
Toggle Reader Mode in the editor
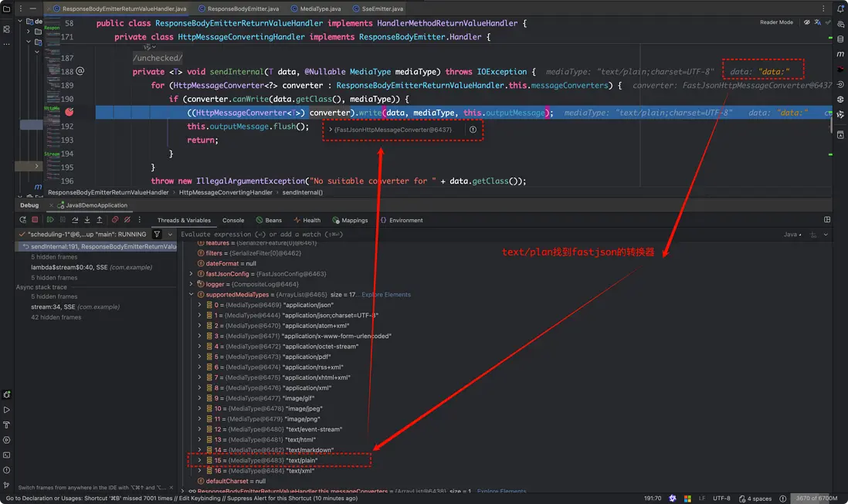tap(776, 22)
